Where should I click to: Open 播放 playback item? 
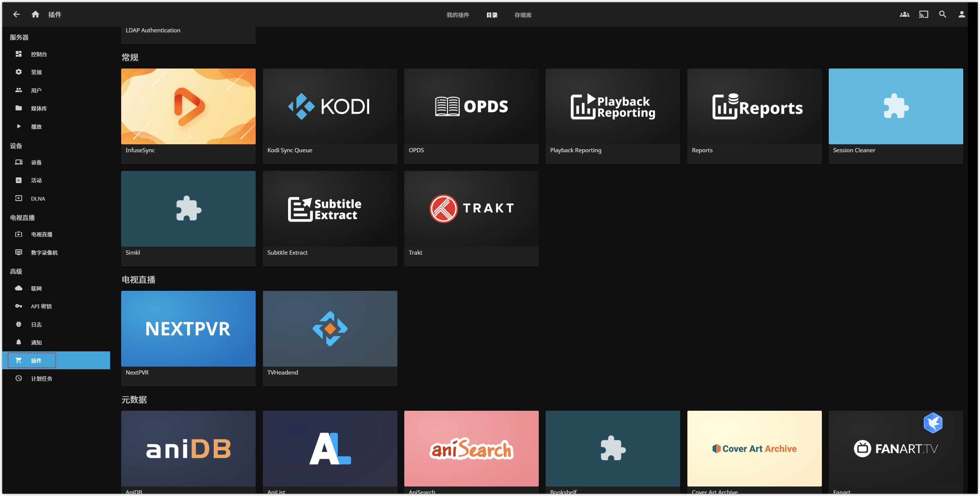(56, 126)
